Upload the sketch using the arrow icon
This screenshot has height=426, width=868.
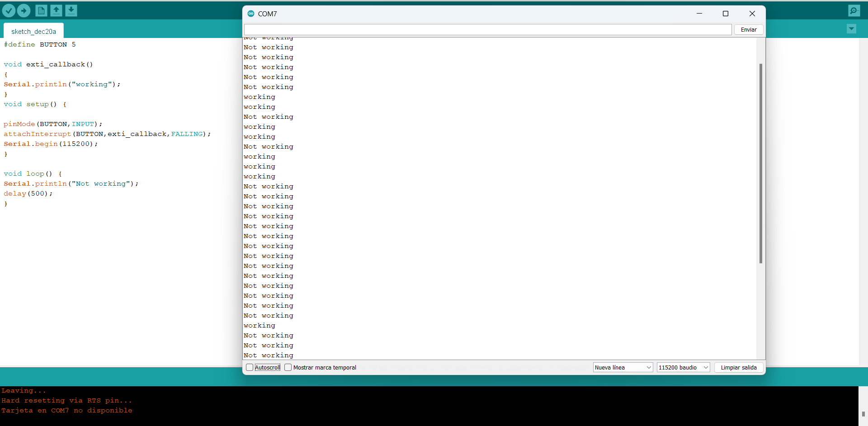pyautogui.click(x=24, y=10)
